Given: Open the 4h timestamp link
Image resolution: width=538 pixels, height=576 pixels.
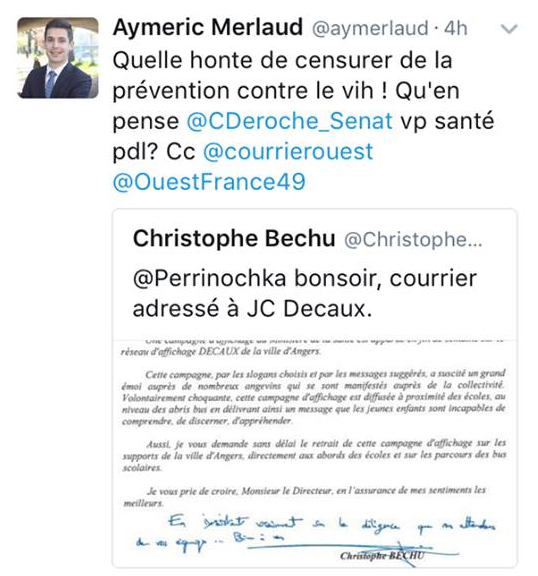Looking at the screenshot, I should pos(456,28).
